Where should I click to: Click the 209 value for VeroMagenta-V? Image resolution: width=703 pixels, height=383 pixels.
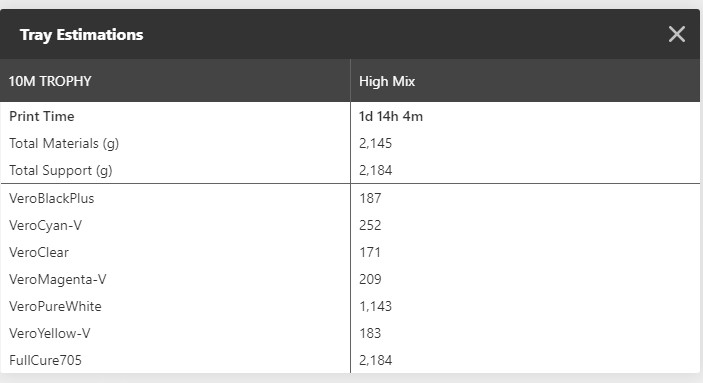pos(370,279)
